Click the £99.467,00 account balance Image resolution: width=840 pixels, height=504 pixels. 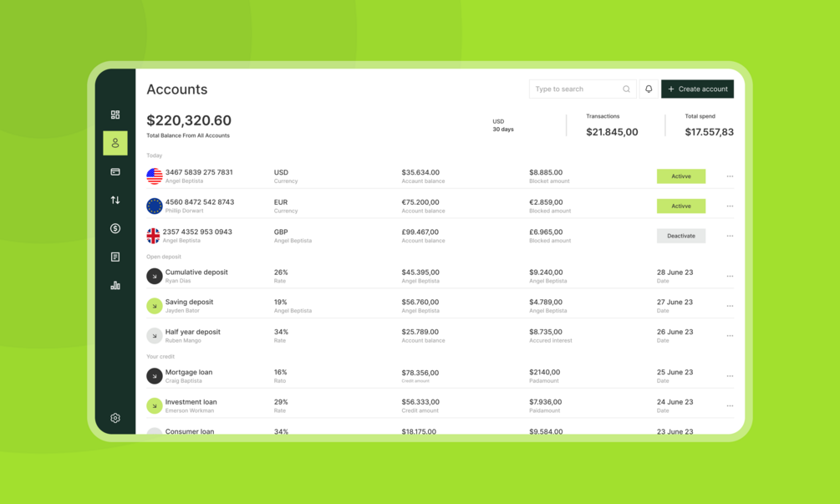coord(420,232)
